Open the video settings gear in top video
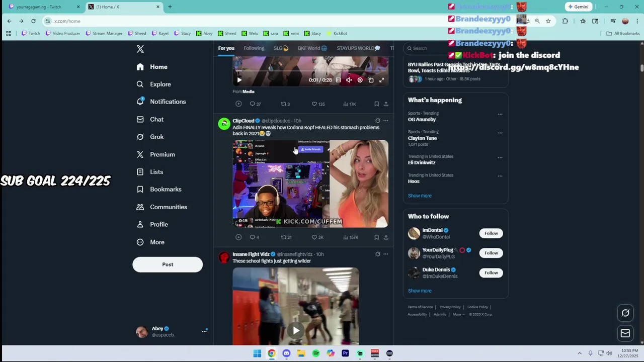Screen dimensions: 644x362 [360, 80]
